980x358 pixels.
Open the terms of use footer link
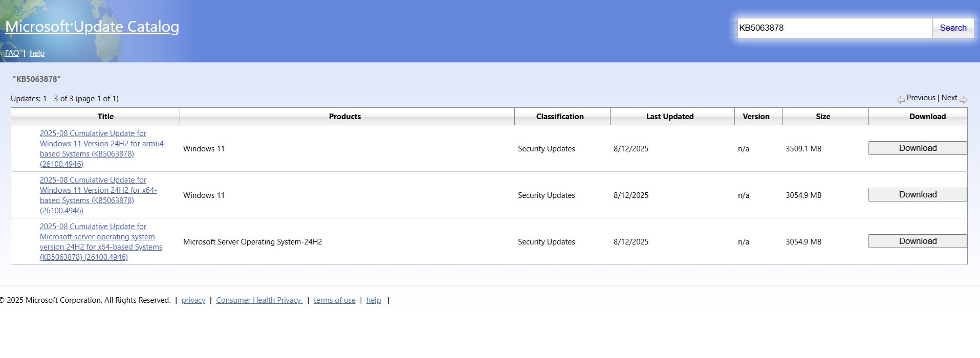[x=335, y=300]
